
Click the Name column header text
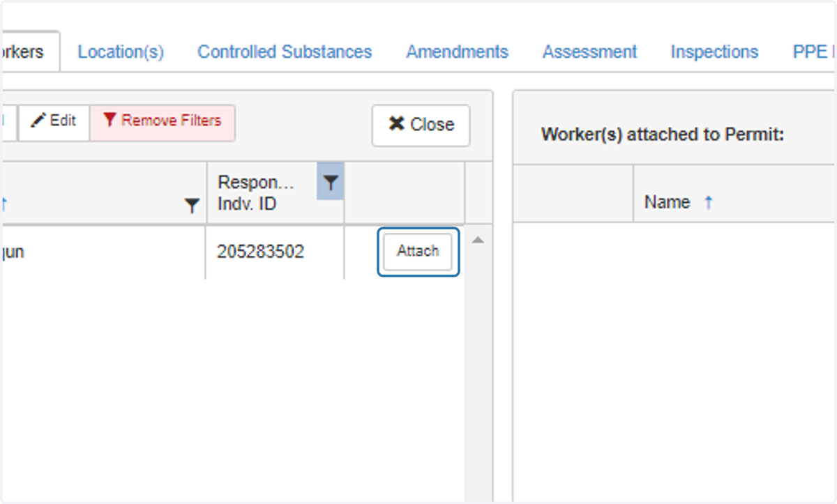(x=667, y=202)
